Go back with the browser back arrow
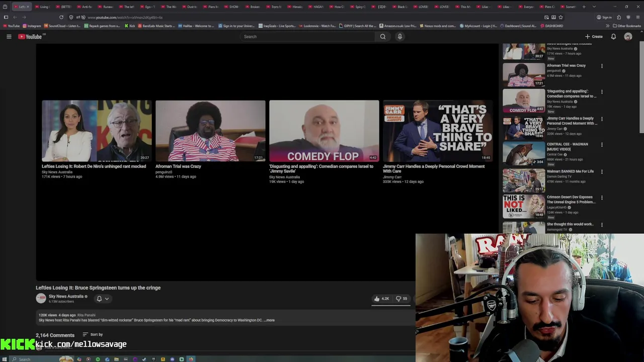This screenshot has height=362, width=644. (15, 17)
